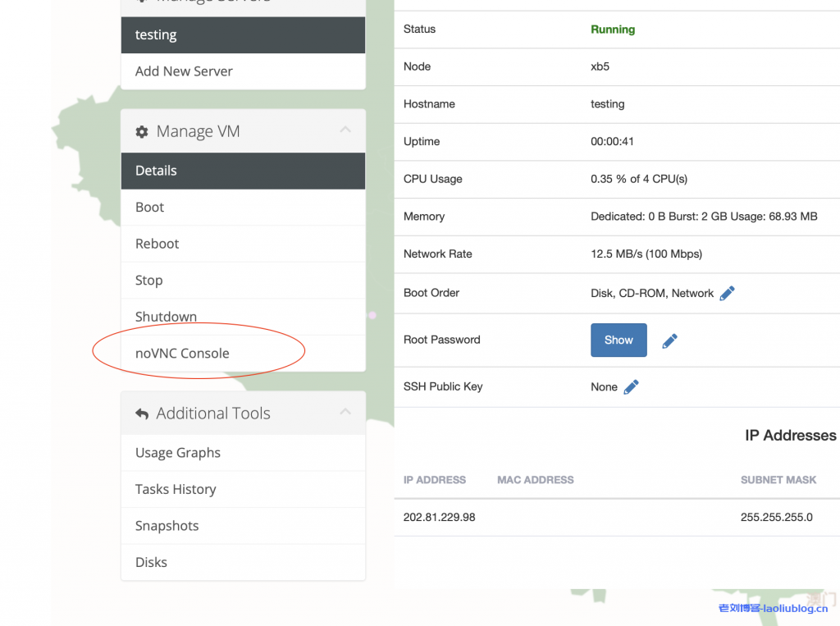The height and width of the screenshot is (626, 840).
Task: Show the Root Password
Action: (x=619, y=340)
